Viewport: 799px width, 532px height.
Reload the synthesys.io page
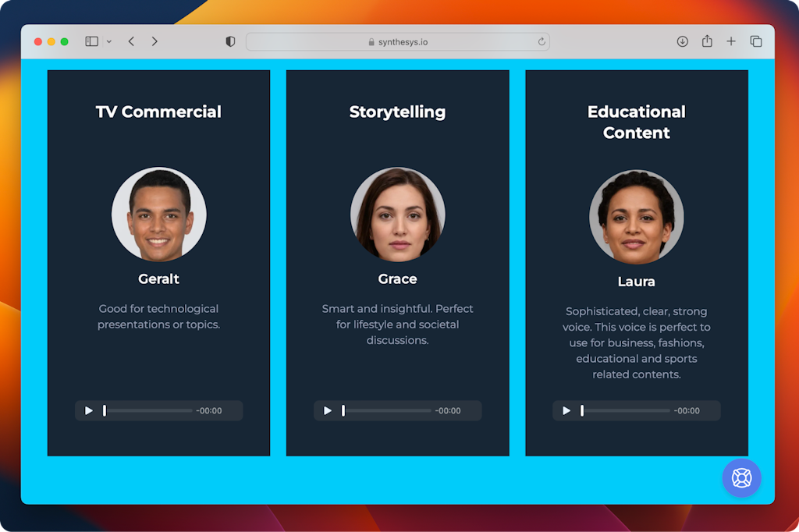coord(542,41)
